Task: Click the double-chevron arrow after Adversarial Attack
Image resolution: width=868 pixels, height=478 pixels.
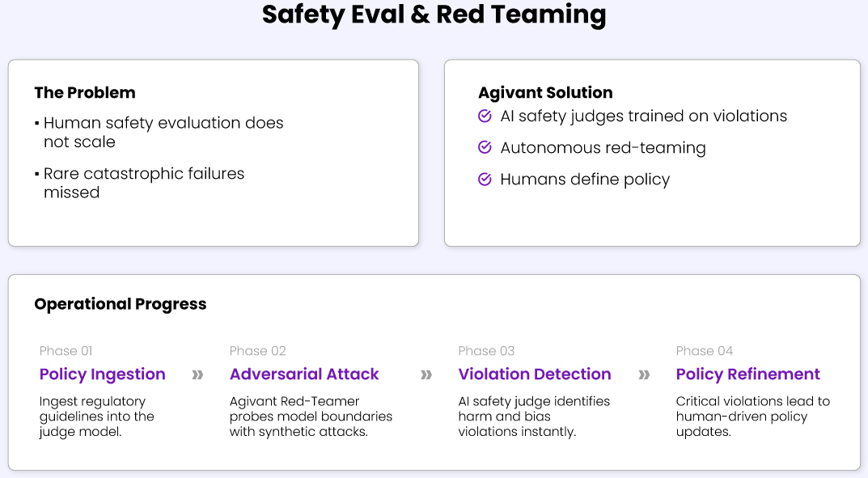Action: point(426,374)
